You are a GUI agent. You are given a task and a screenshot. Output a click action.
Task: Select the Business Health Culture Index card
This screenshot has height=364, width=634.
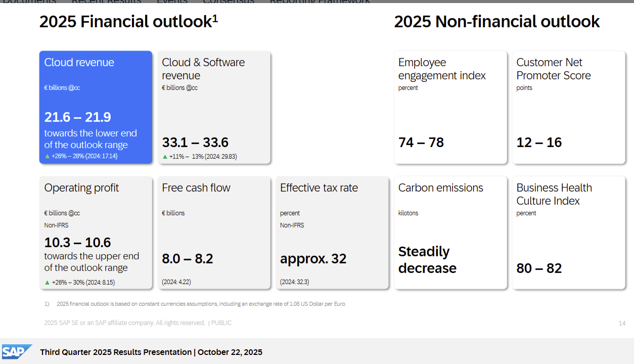point(568,233)
